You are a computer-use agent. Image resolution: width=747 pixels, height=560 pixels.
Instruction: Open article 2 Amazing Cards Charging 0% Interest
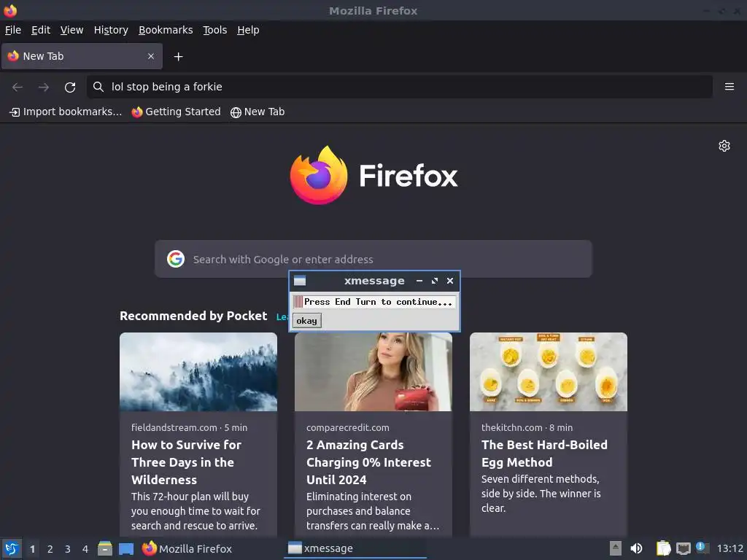coord(368,462)
